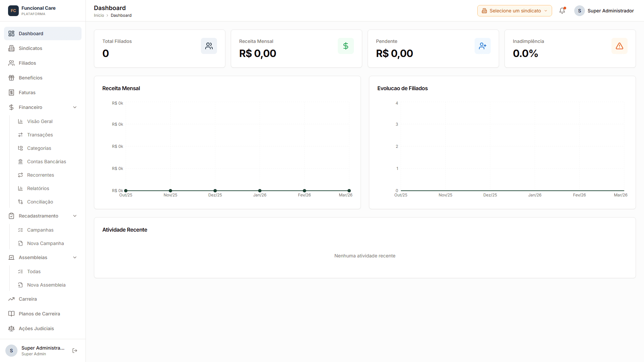Open the Selecione um sindicato dropdown
The height and width of the screenshot is (362, 644).
tap(515, 11)
